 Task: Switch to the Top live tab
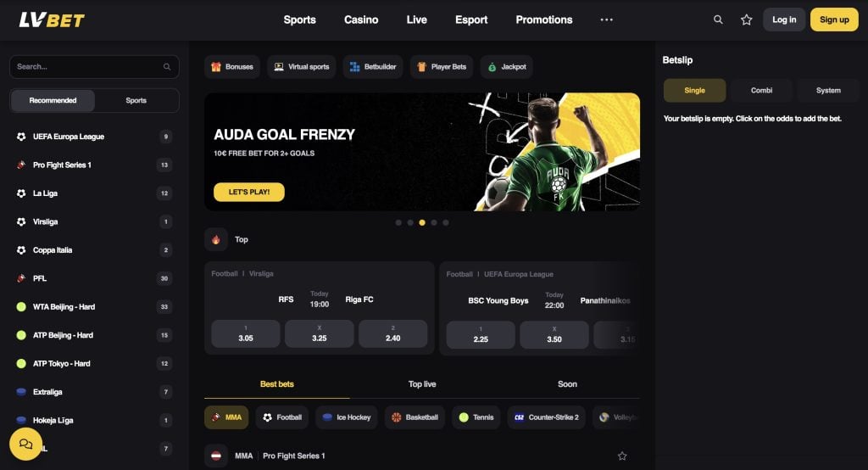coord(422,384)
